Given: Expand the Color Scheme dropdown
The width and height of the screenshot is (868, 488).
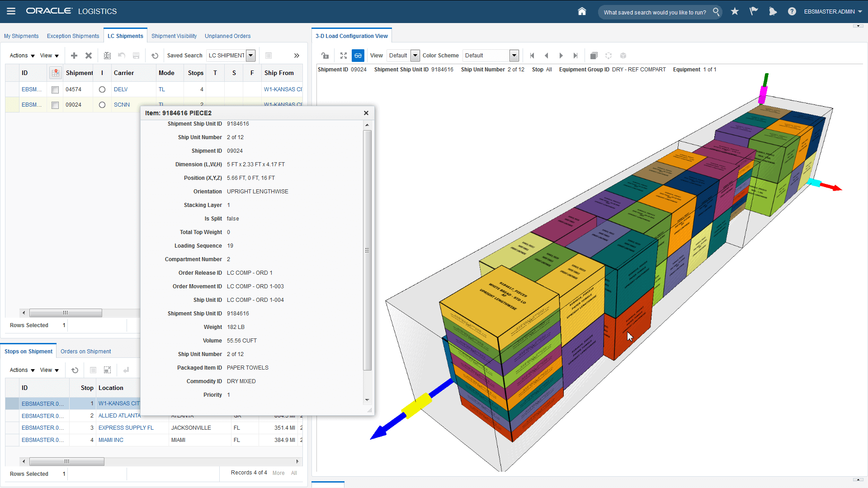Looking at the screenshot, I should click(x=514, y=56).
